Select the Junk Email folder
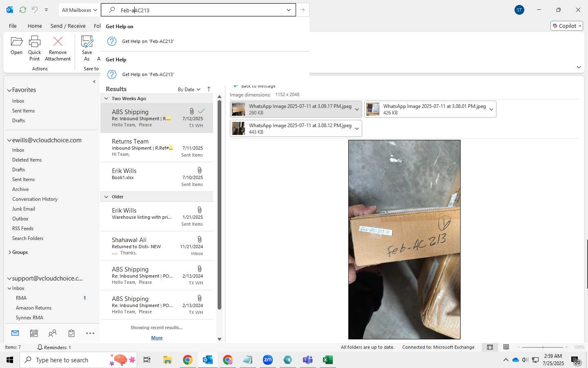The height and width of the screenshot is (368, 588). [24, 209]
